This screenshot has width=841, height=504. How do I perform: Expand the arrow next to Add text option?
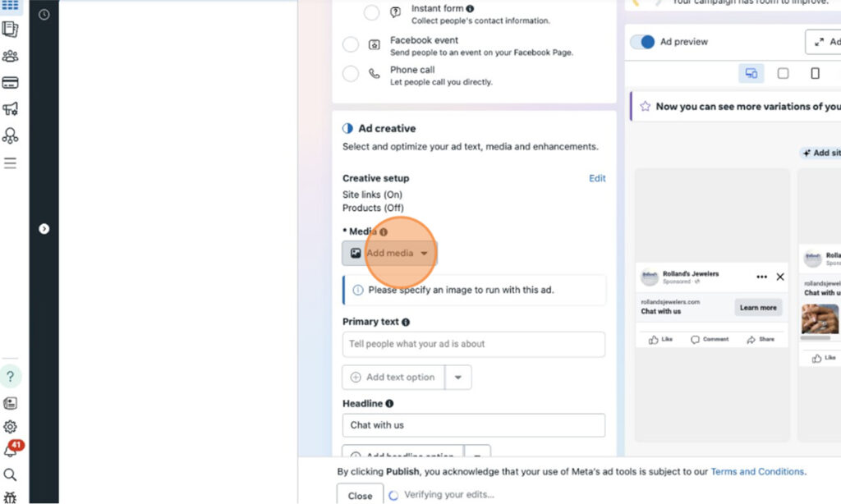point(458,378)
